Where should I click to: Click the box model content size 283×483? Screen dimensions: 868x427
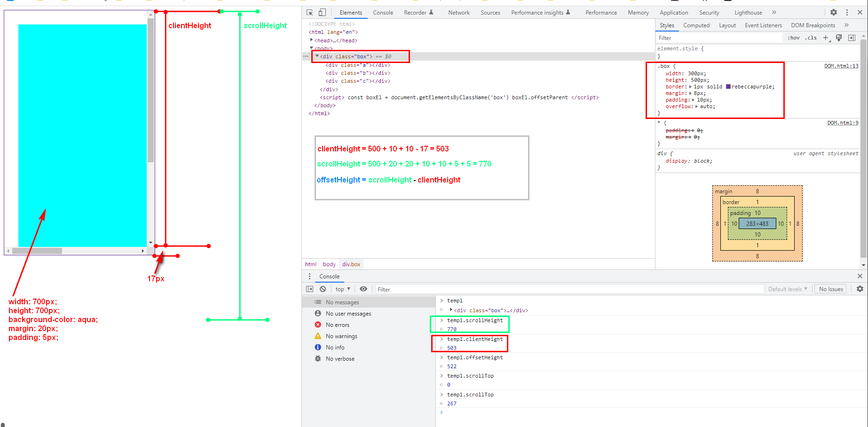pyautogui.click(x=757, y=224)
